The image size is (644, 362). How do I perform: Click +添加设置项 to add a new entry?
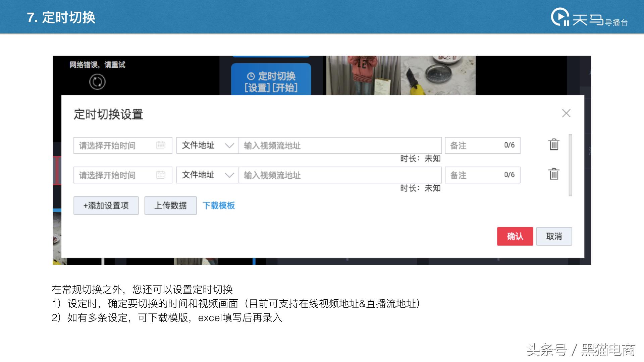[x=106, y=205]
